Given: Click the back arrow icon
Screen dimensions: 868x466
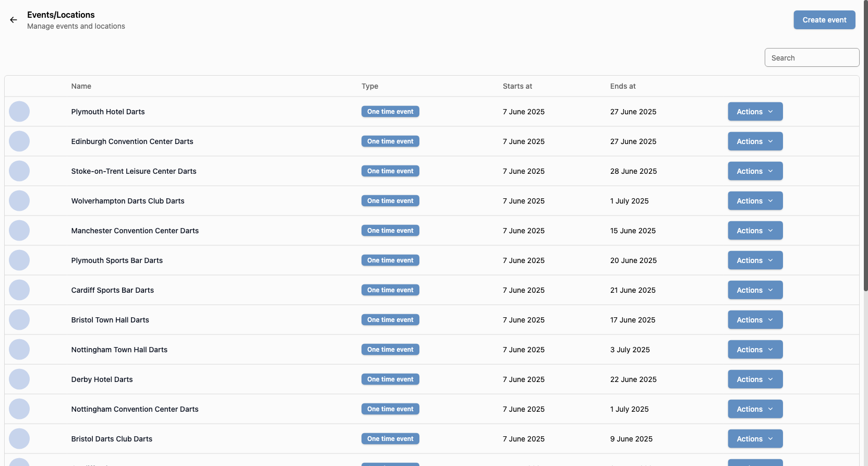Looking at the screenshot, I should (14, 20).
